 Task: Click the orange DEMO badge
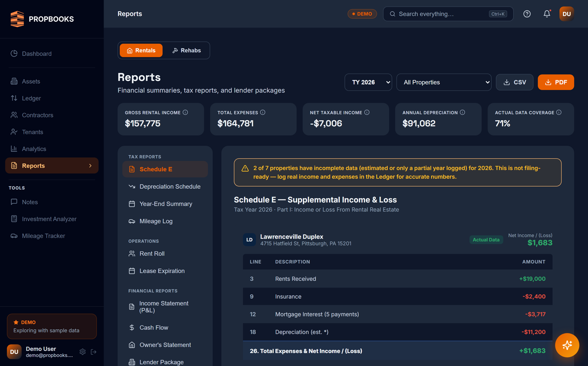[x=362, y=14]
